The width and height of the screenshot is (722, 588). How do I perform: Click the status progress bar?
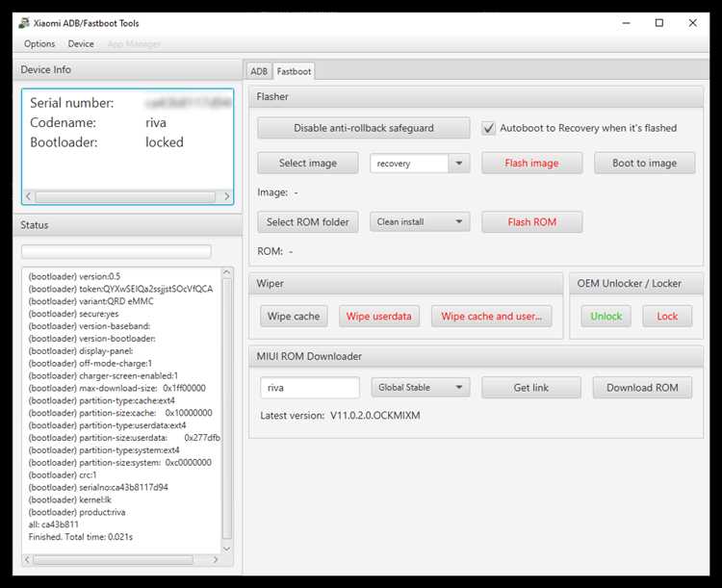point(116,251)
